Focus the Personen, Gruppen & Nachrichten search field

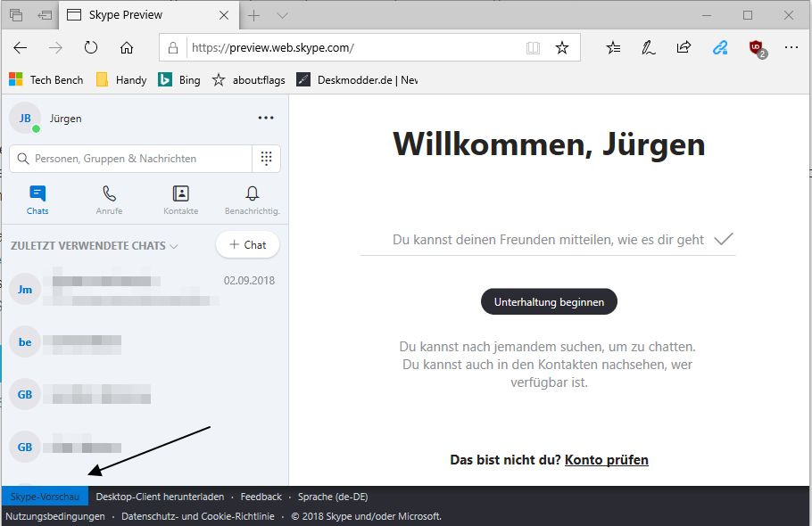[130, 159]
